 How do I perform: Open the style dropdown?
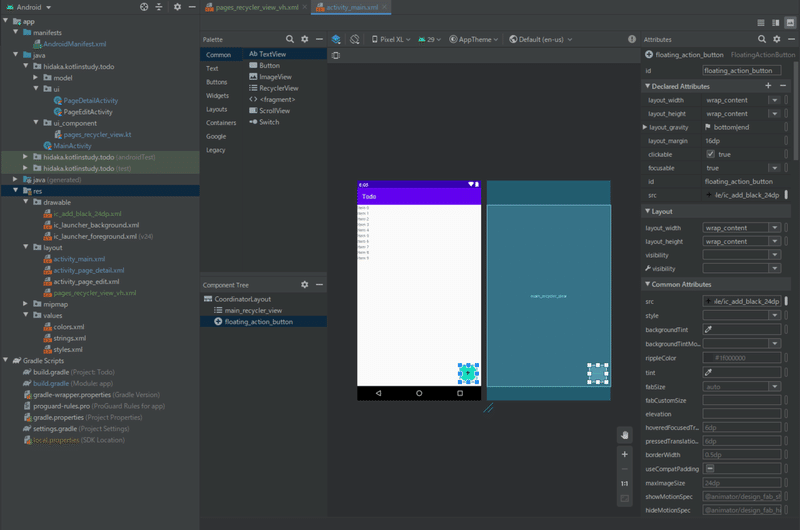click(x=775, y=315)
